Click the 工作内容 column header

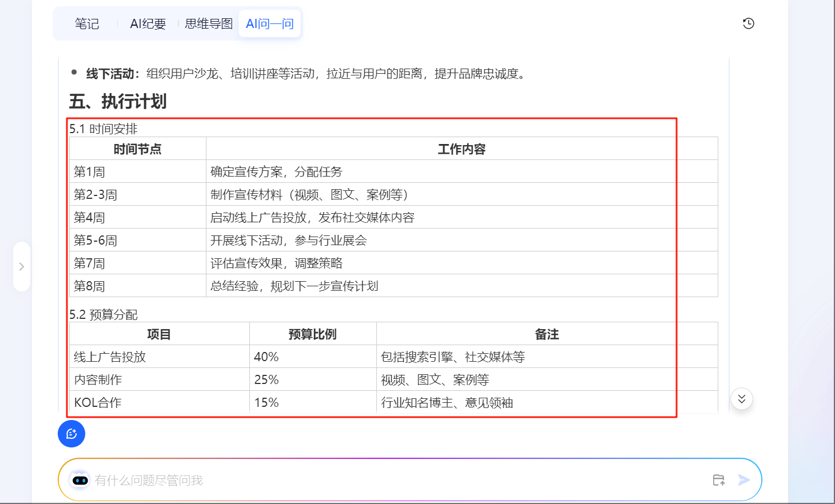pyautogui.click(x=461, y=149)
